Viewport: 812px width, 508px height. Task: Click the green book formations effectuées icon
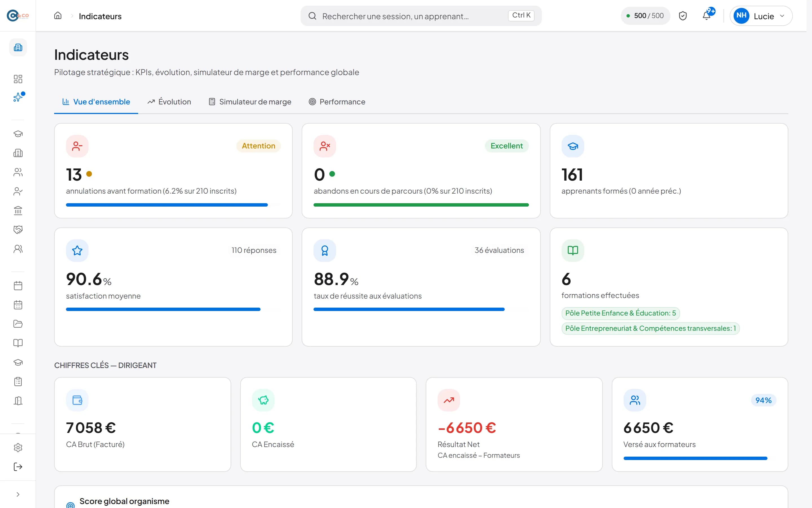[573, 251]
